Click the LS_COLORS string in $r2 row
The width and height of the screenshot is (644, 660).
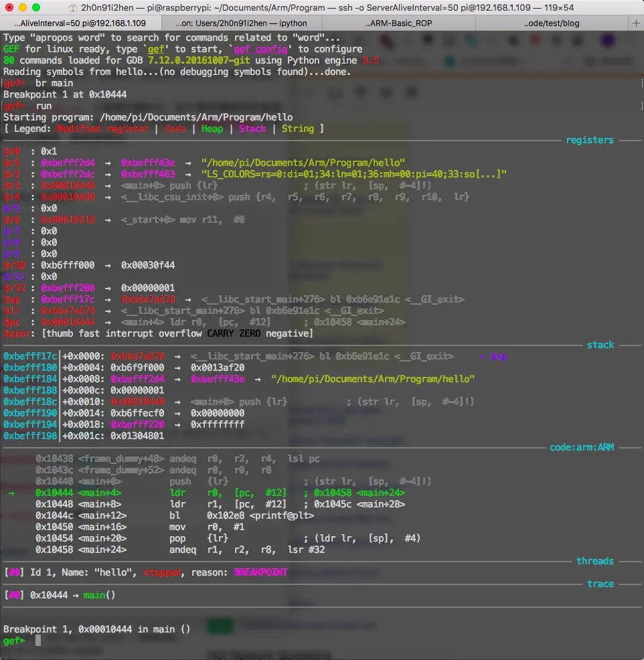pos(354,174)
